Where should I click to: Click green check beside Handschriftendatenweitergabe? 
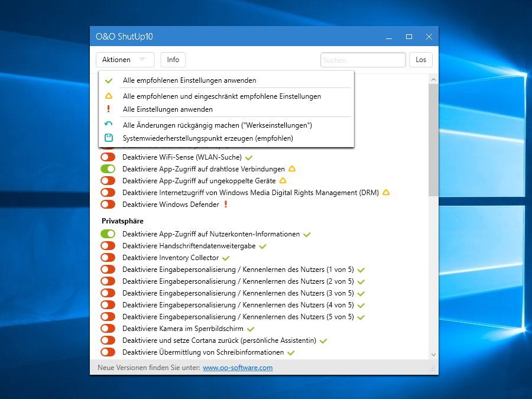262,246
